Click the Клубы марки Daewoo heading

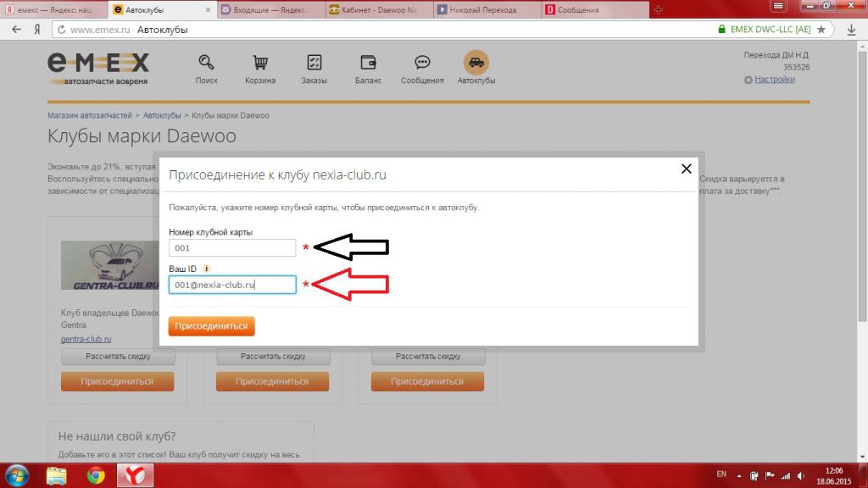(x=142, y=136)
